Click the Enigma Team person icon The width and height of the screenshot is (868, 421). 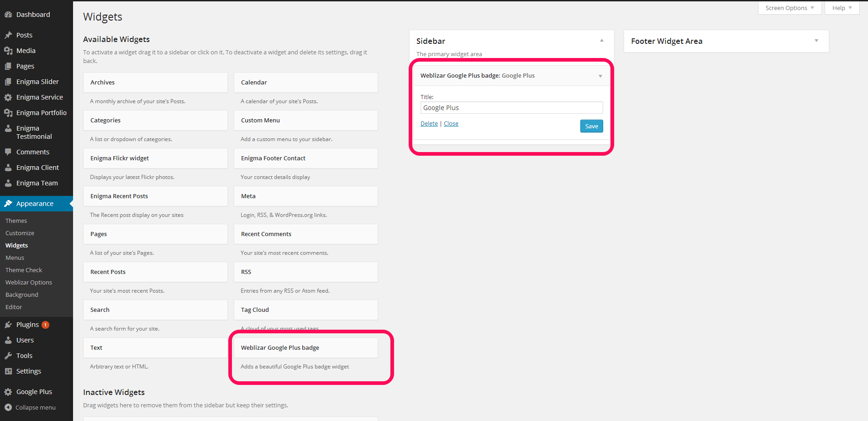click(x=8, y=183)
